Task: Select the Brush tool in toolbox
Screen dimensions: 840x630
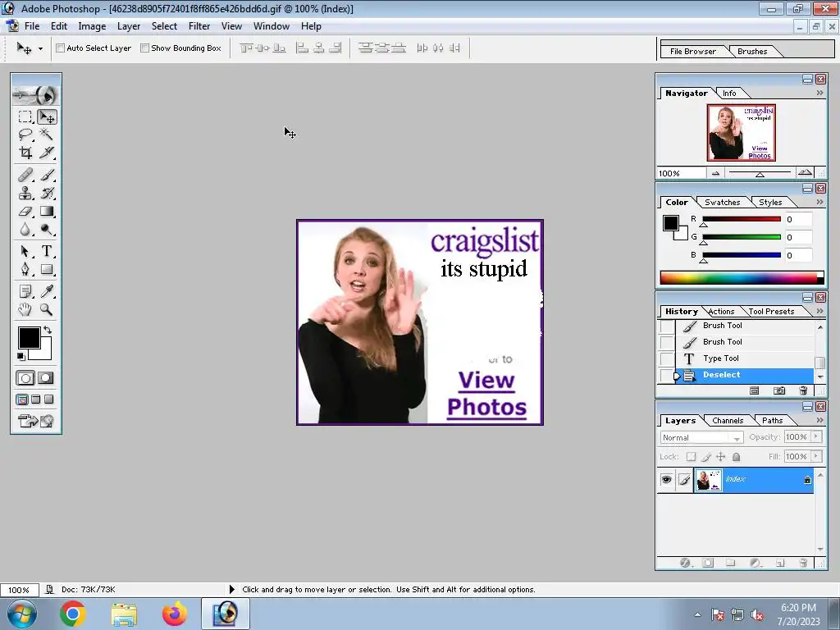Action: (47, 175)
